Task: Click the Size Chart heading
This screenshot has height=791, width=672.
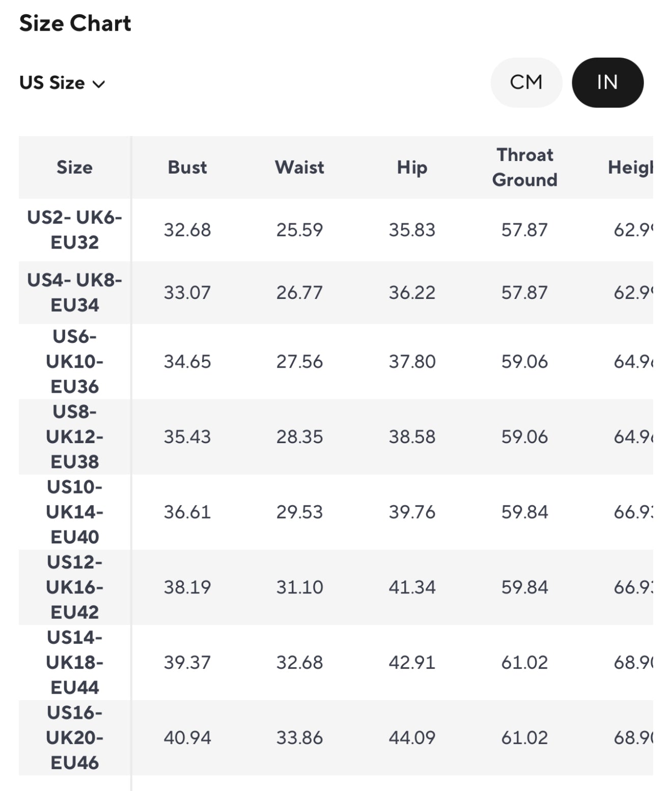Action: click(x=75, y=23)
